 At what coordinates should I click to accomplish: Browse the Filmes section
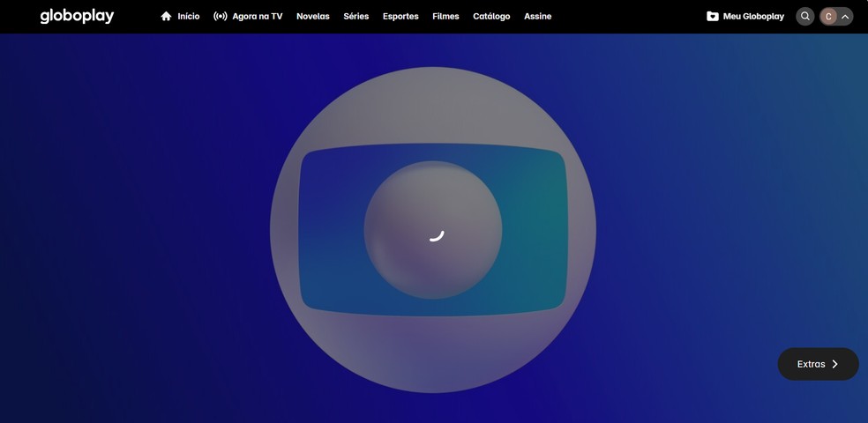pos(445,17)
